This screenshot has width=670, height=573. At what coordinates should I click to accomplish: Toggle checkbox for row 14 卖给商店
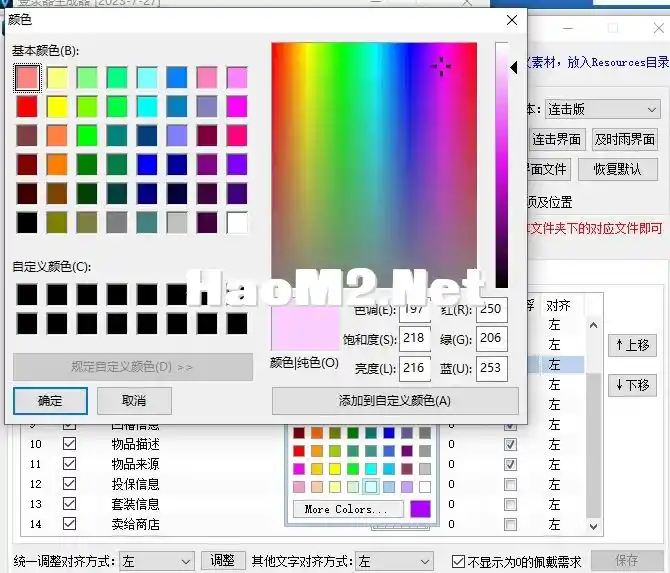[x=69, y=523]
